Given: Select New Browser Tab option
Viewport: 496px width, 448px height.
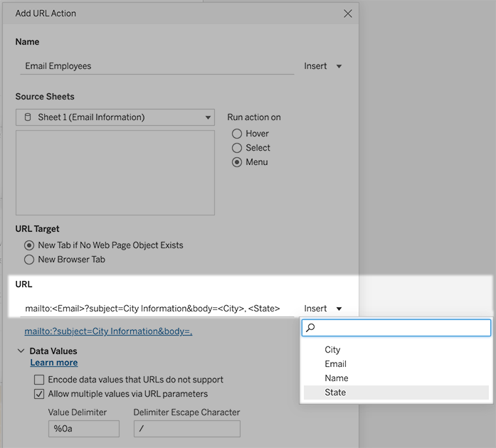Looking at the screenshot, I should 29,260.
